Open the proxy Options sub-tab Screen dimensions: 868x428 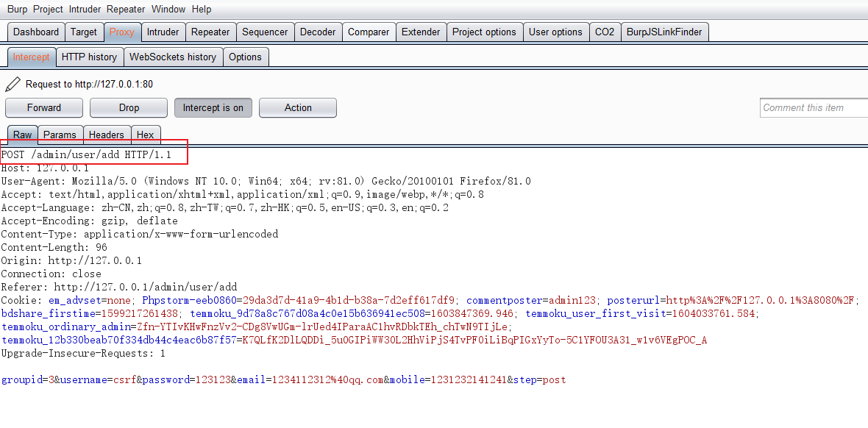(245, 57)
